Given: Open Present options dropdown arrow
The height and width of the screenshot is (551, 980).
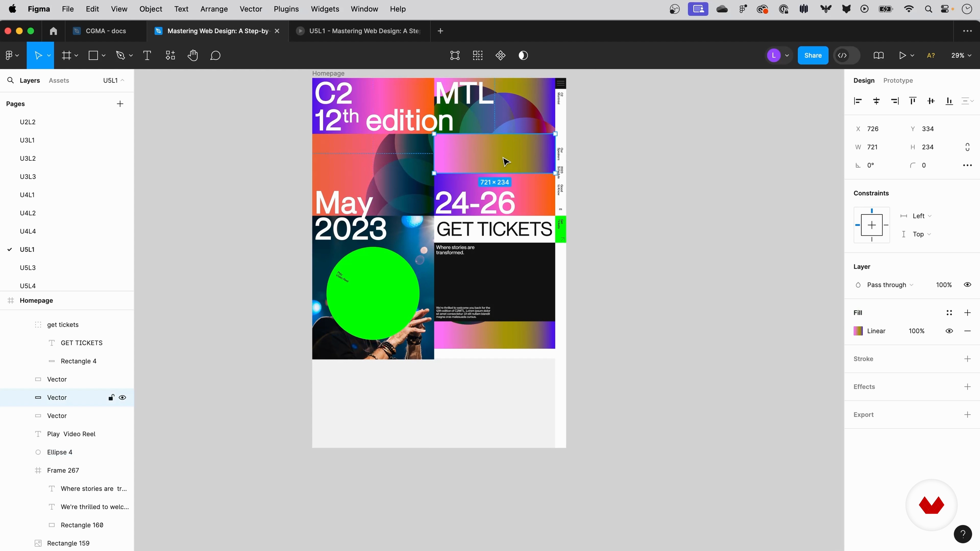Looking at the screenshot, I should (x=913, y=56).
